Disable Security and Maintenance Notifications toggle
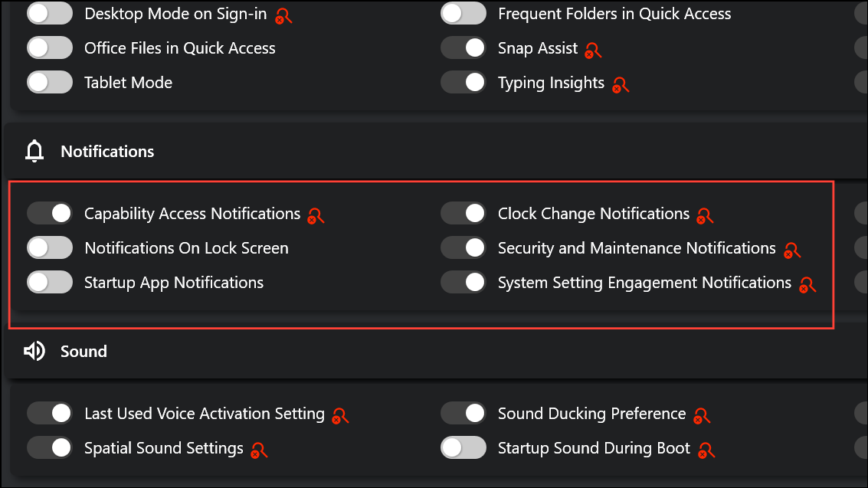 [463, 248]
